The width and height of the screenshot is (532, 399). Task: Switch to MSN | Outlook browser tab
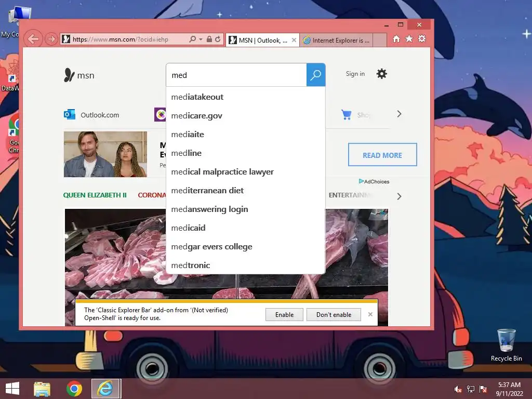(259, 41)
